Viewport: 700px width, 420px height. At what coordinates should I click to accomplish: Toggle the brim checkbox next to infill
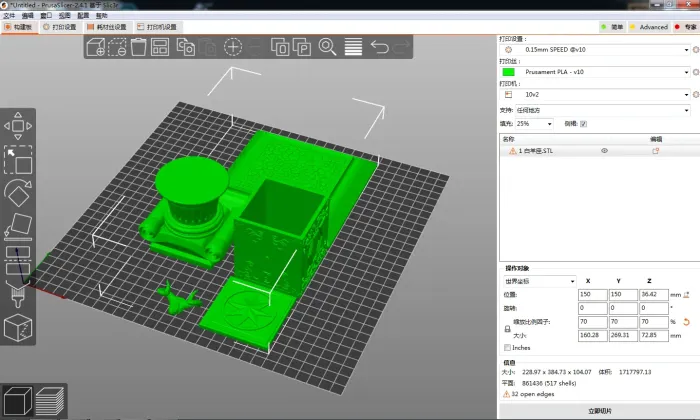pos(584,123)
